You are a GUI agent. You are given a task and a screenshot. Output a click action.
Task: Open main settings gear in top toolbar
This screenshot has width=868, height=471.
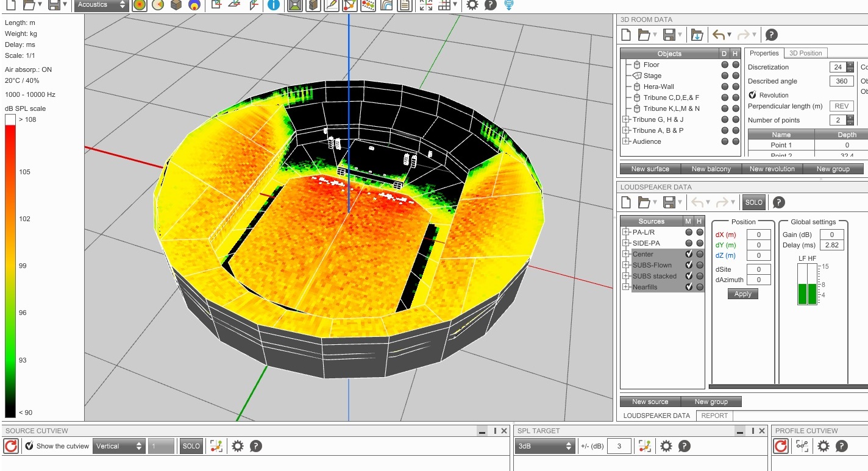(x=472, y=5)
